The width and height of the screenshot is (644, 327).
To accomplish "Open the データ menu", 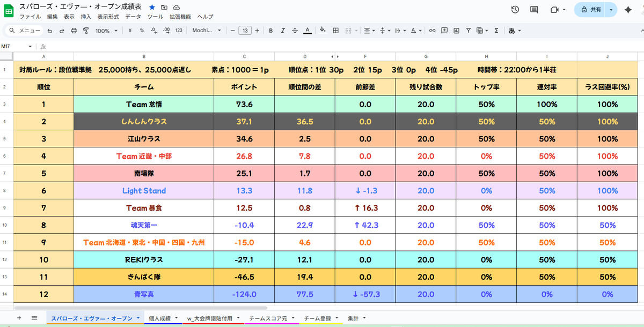I will coord(132,17).
